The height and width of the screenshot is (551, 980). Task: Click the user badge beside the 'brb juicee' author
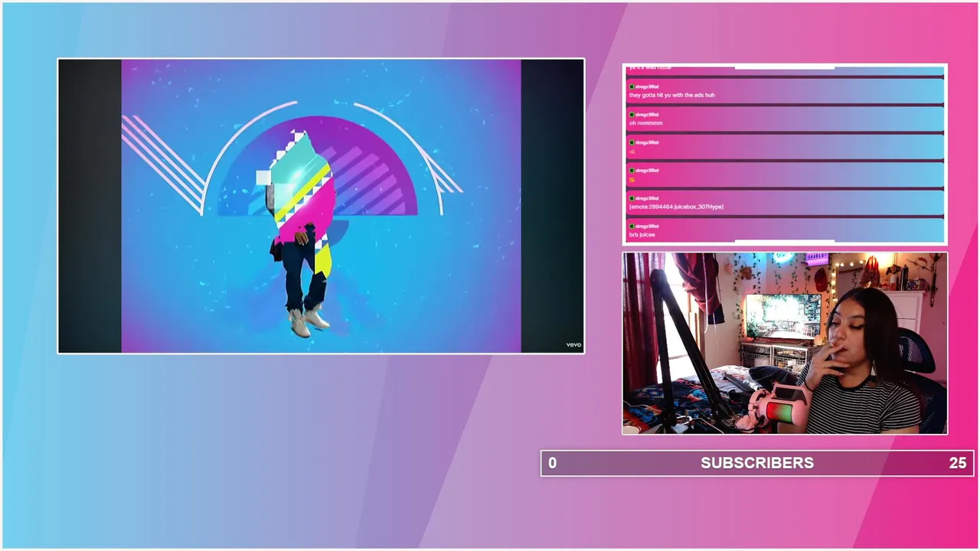632,226
